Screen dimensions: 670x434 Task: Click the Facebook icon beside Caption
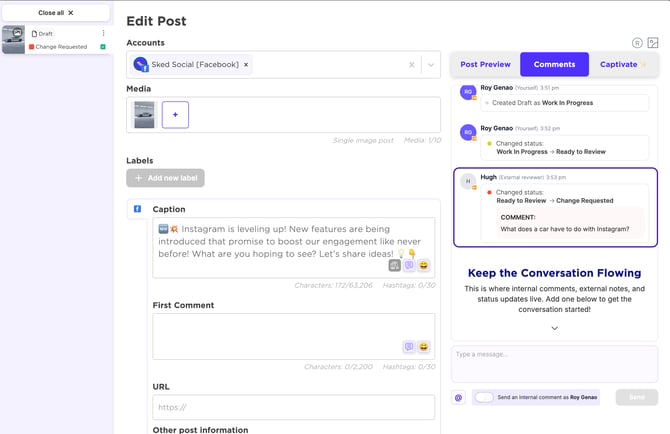(137, 209)
